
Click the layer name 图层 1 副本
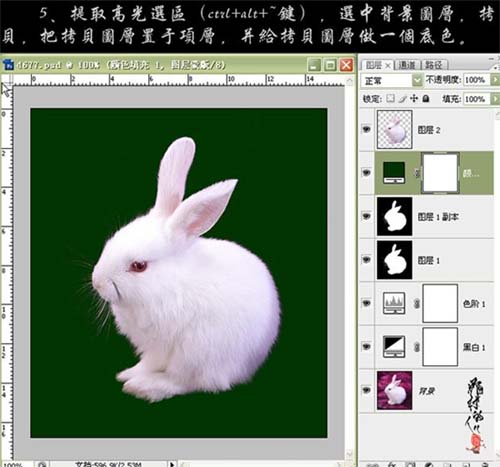pyautogui.click(x=438, y=217)
